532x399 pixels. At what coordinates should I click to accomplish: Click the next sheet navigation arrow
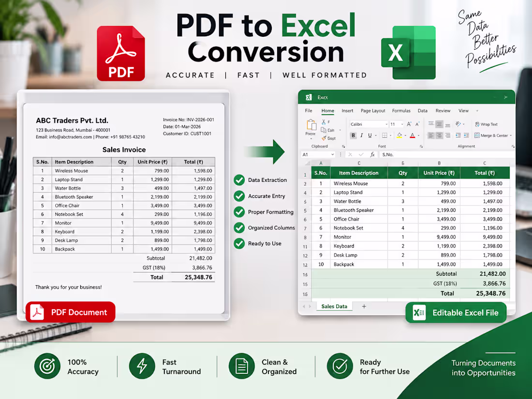(x=310, y=306)
